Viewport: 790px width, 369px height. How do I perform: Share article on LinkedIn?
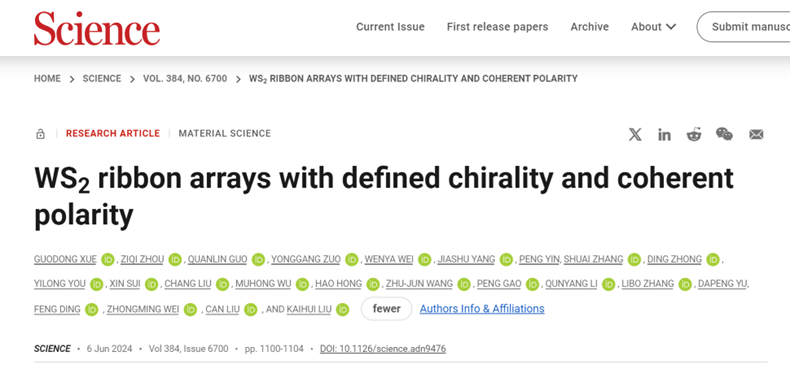(664, 135)
